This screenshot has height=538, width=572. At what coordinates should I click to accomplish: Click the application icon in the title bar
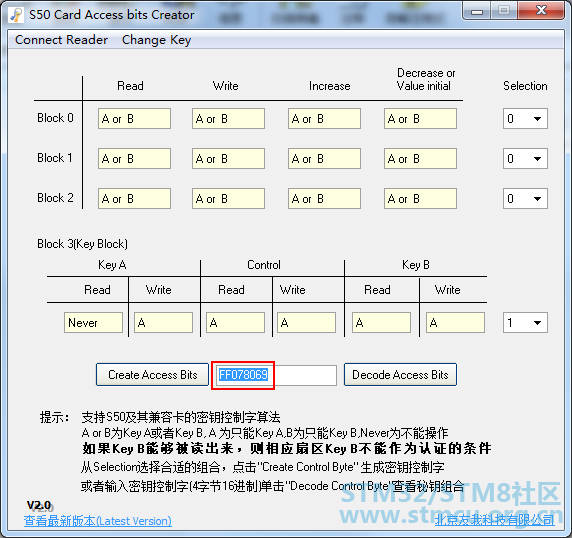pyautogui.click(x=16, y=15)
